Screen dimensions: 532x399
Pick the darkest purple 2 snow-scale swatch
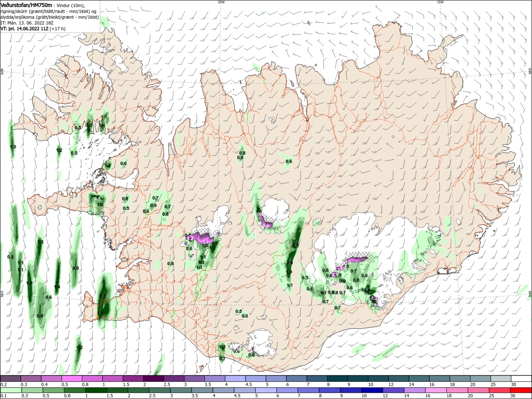point(153,379)
